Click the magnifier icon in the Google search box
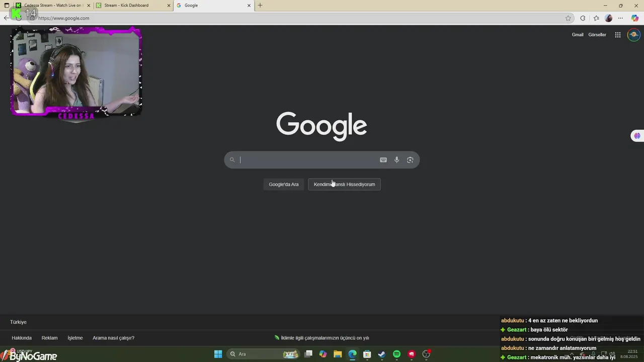This screenshot has height=362, width=644. pos(232,160)
